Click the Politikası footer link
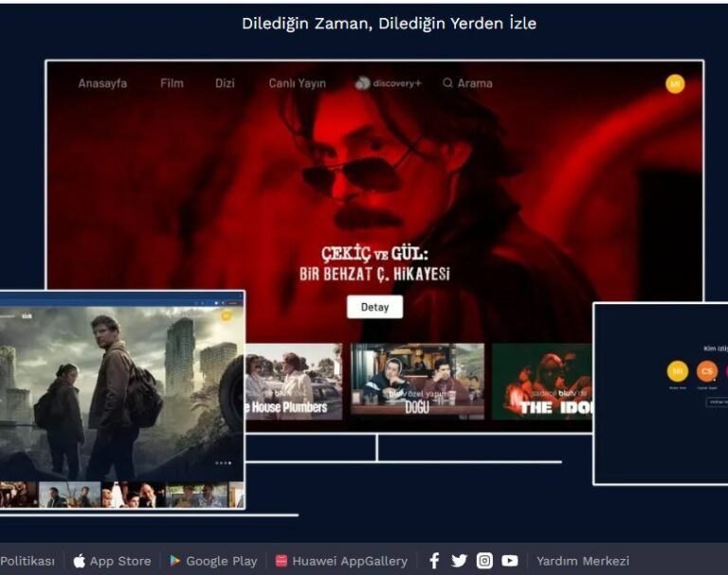This screenshot has width=728, height=575. (x=27, y=561)
